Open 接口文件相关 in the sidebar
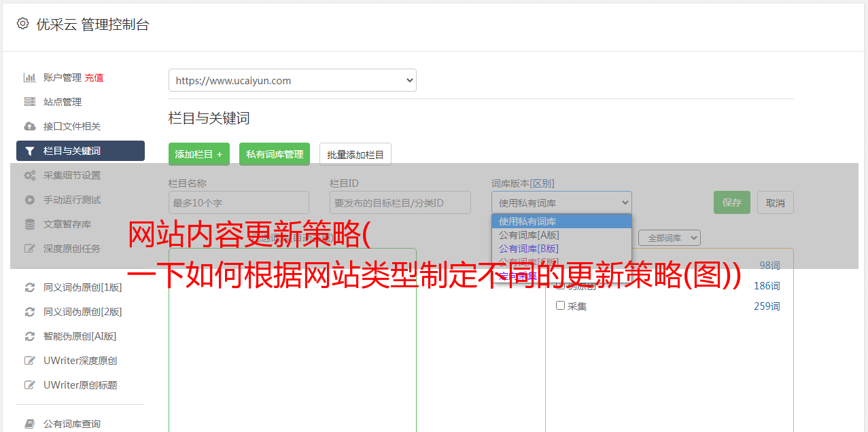Image resolution: width=868 pixels, height=432 pixels. pos(72,126)
